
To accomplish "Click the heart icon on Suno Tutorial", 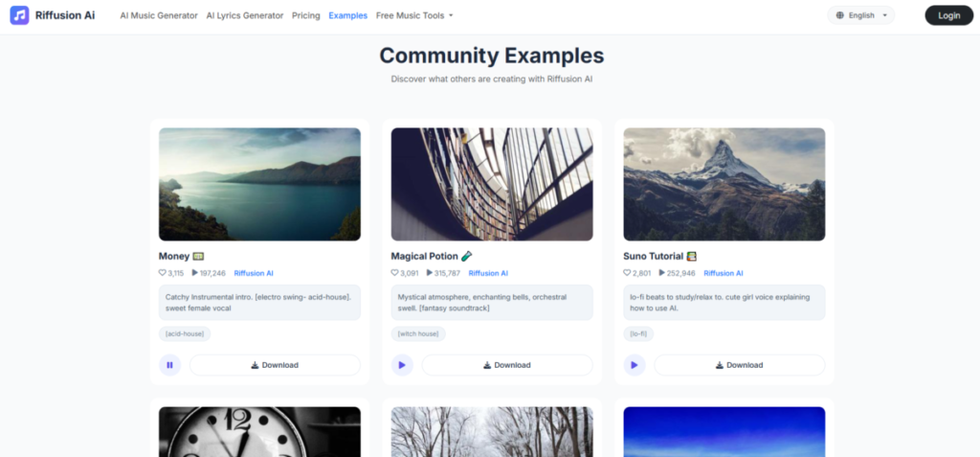I will click(x=628, y=273).
